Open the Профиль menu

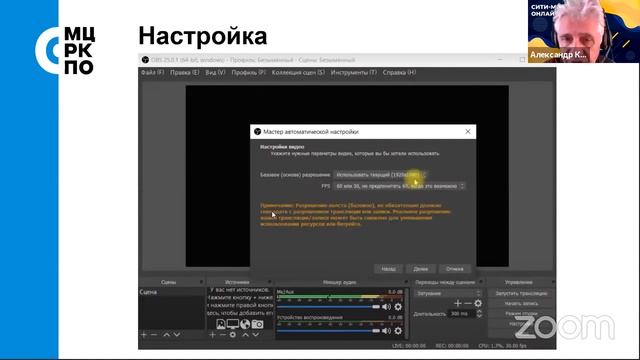[x=248, y=73]
